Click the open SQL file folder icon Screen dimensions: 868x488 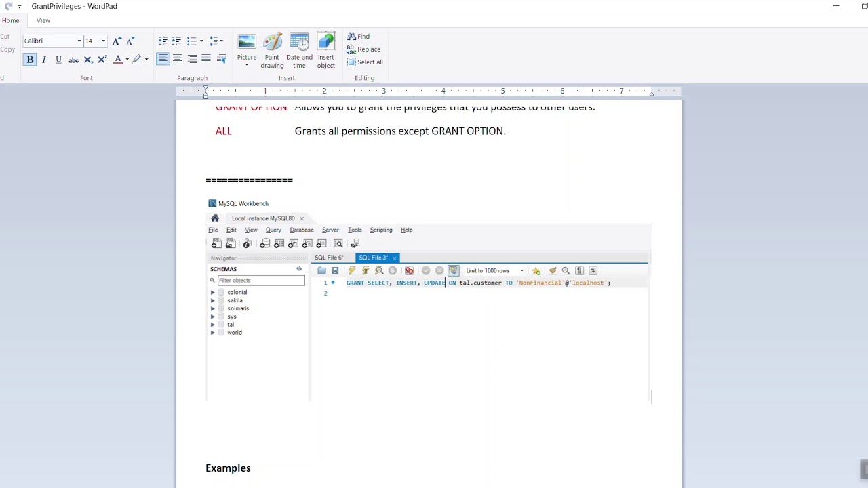pyautogui.click(x=321, y=270)
